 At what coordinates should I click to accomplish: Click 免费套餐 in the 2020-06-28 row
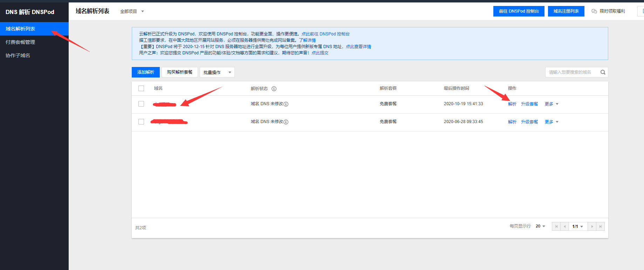tap(388, 122)
